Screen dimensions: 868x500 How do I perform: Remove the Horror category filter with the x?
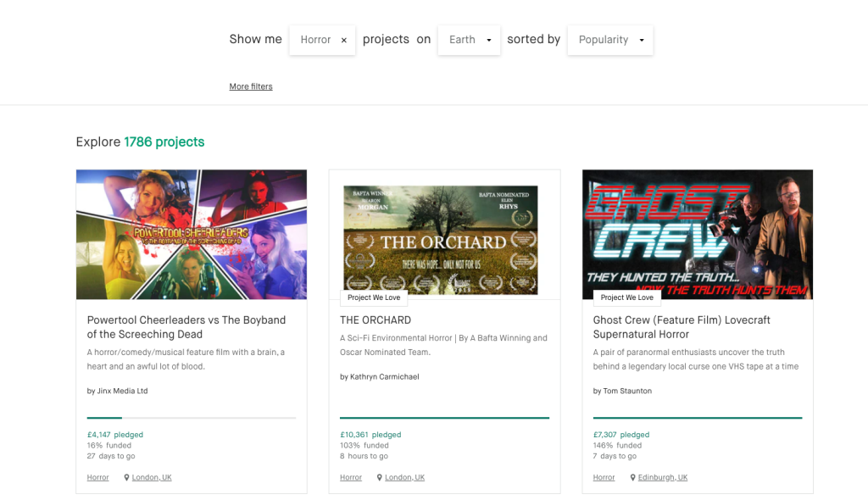coord(343,40)
